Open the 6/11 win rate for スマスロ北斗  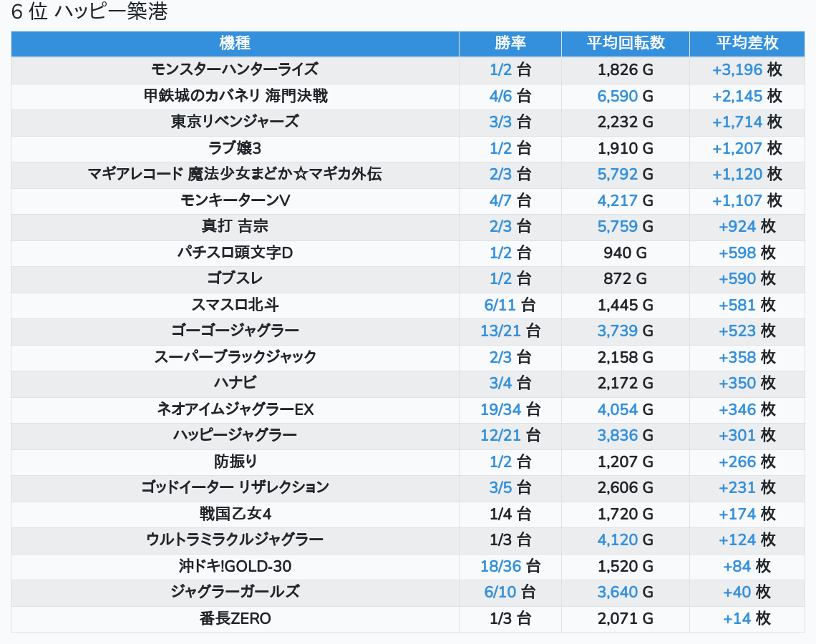coord(500,306)
